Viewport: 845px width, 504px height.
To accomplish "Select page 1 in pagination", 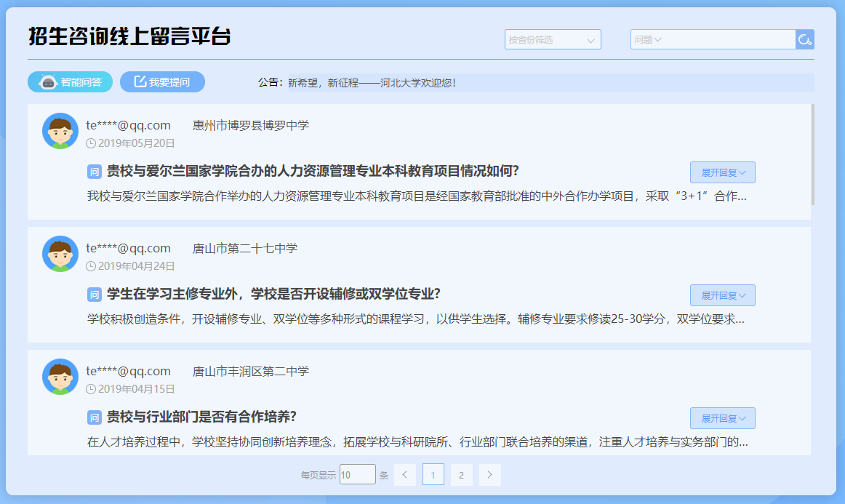I will click(433, 475).
